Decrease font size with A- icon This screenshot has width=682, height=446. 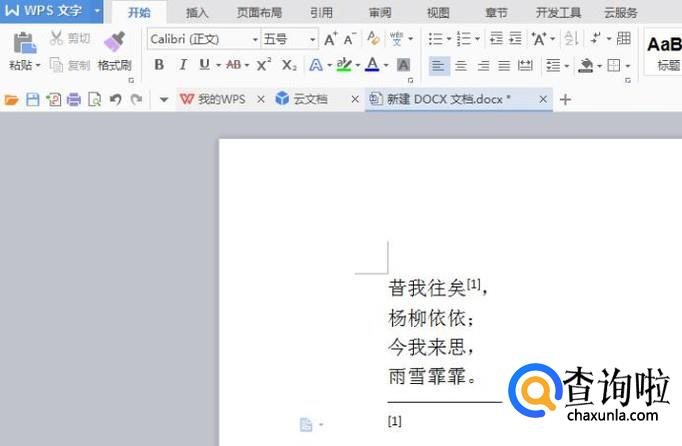[350, 39]
